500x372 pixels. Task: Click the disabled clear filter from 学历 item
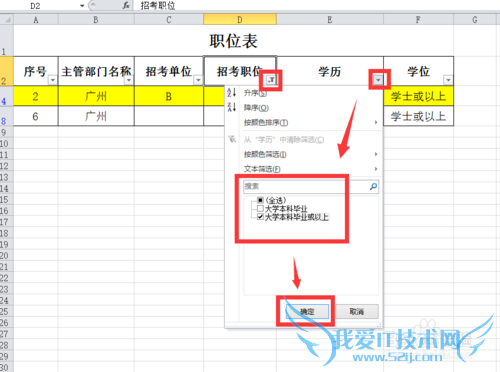[x=284, y=140]
